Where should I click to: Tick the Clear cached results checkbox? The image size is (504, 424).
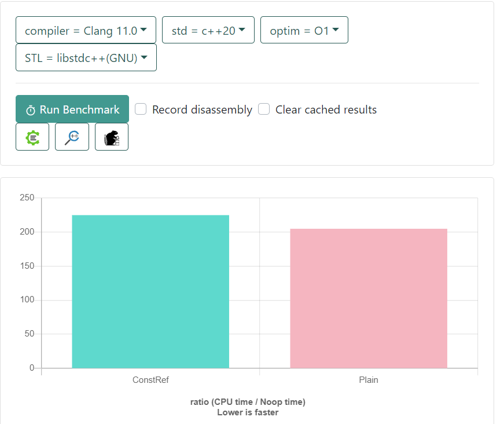264,109
